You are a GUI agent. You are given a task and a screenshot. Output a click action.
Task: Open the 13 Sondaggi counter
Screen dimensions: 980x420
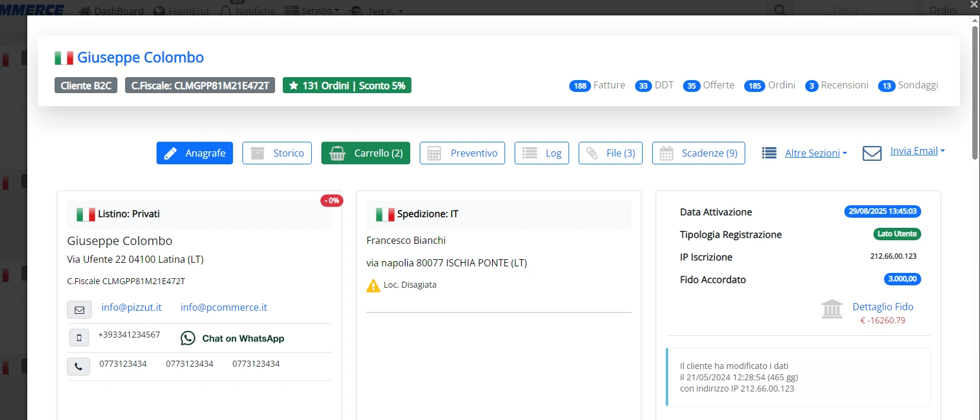pyautogui.click(x=908, y=85)
